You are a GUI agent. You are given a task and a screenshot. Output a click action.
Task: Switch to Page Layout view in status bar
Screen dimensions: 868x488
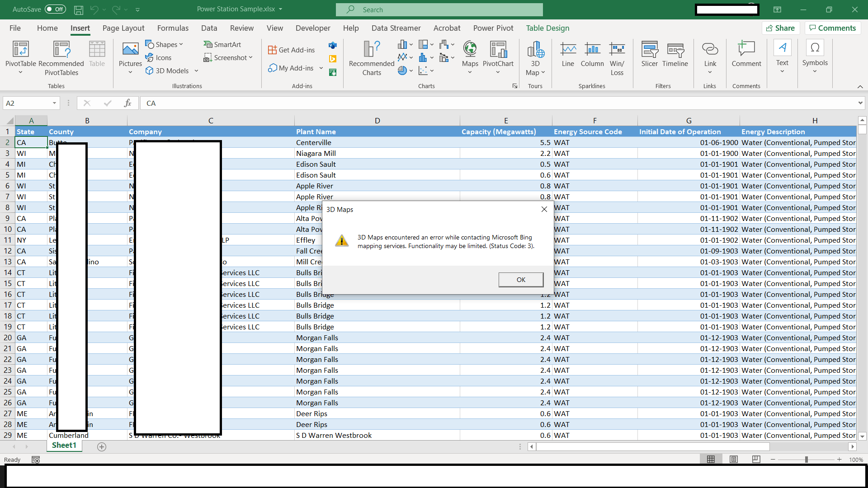pos(733,460)
